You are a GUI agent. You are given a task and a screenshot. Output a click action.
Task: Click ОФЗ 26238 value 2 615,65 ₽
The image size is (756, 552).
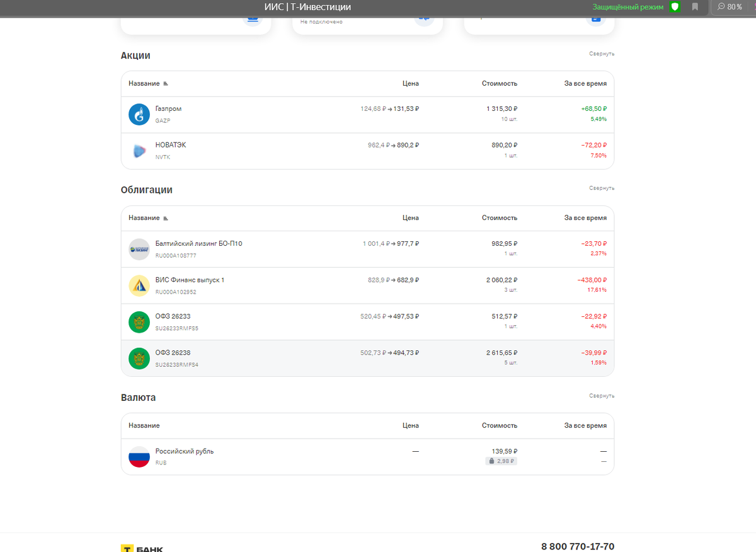[x=501, y=353]
